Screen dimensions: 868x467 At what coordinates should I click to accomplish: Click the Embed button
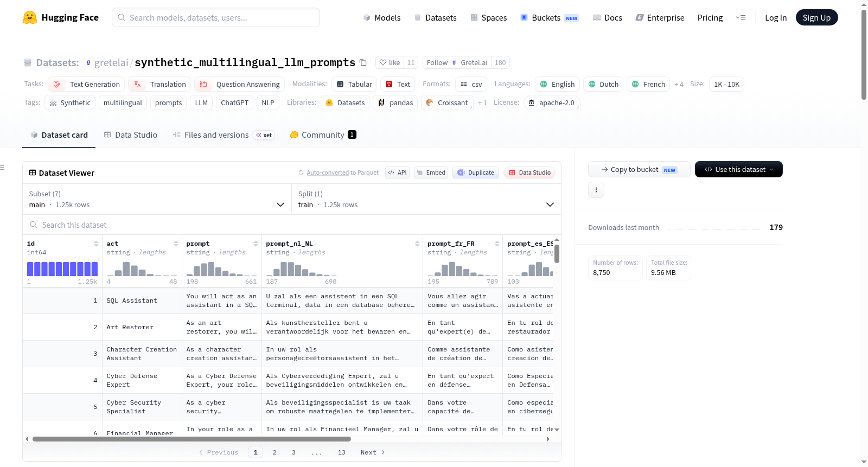click(430, 172)
